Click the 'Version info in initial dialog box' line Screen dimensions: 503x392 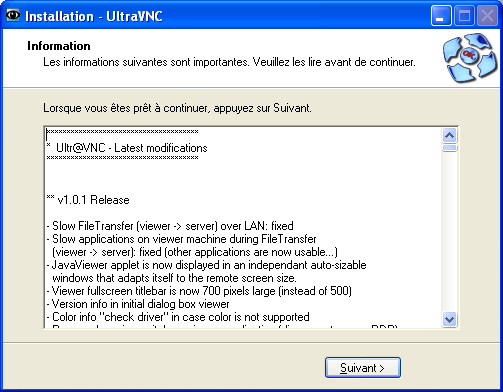[138, 304]
